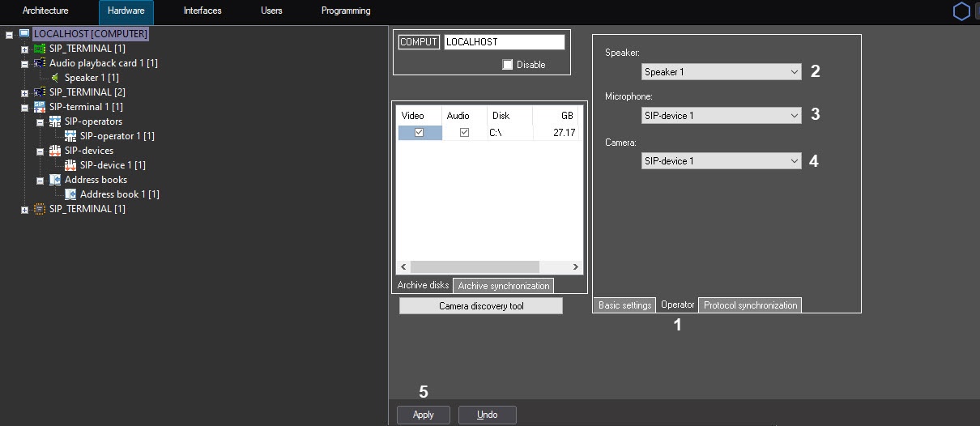Click the Speaker 1 icon in tree
The image size is (980, 426).
pos(55,78)
